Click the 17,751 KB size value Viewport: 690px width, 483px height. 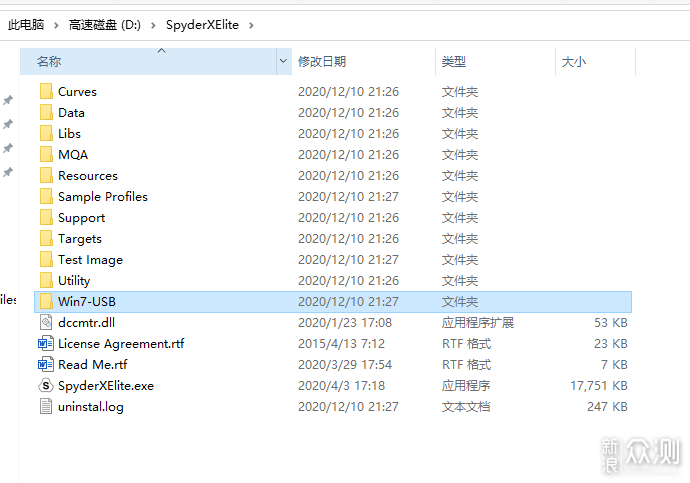coord(599,386)
